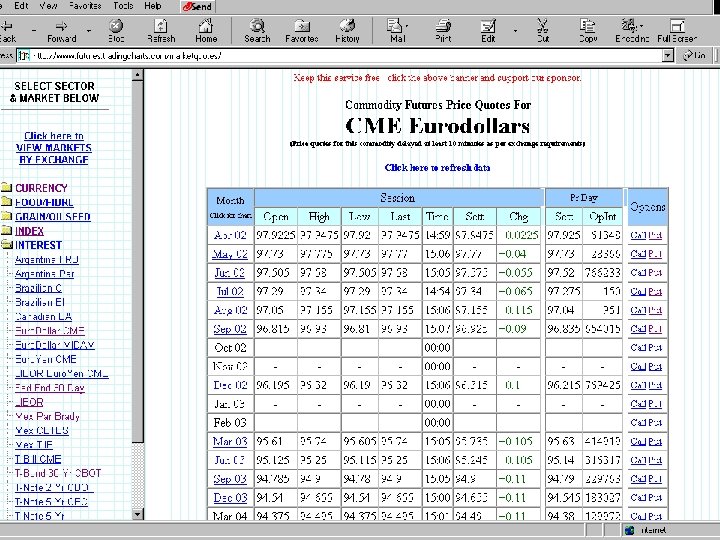Open the Dec 03 contract chart
This screenshot has height=540, width=720.
(x=230, y=497)
